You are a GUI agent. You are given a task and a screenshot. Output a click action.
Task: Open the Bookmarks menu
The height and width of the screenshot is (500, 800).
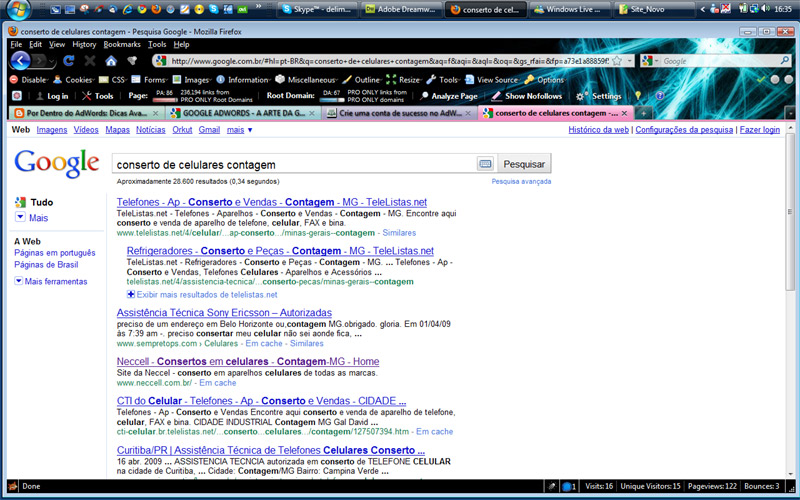coord(122,44)
